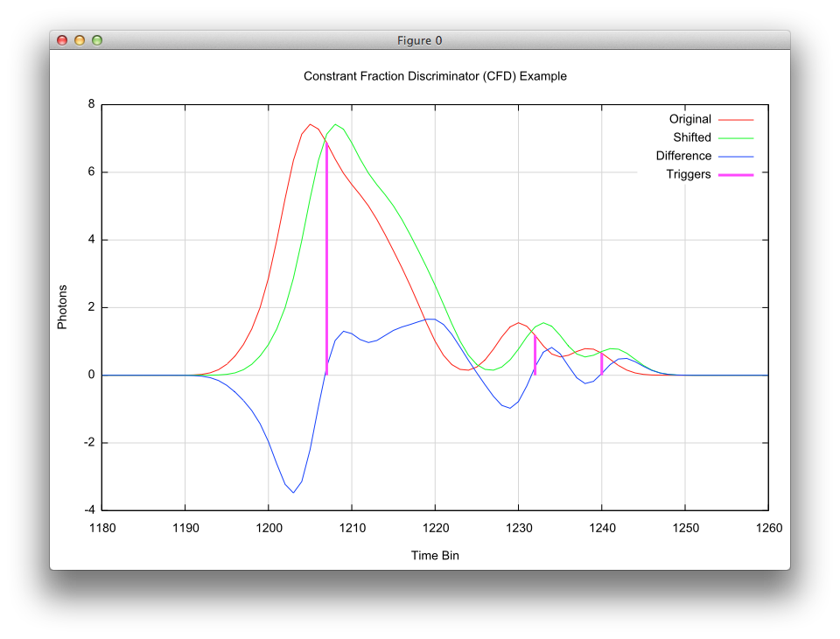
Task: Click the green zoom window button
Action: click(x=97, y=40)
